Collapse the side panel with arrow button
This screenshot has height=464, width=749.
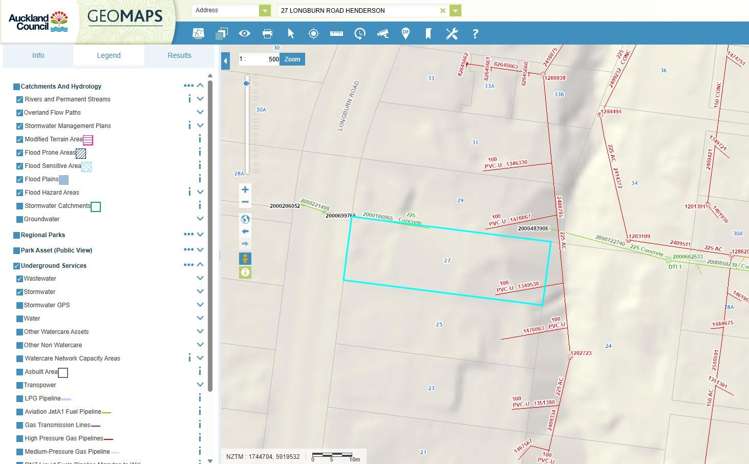click(x=225, y=61)
